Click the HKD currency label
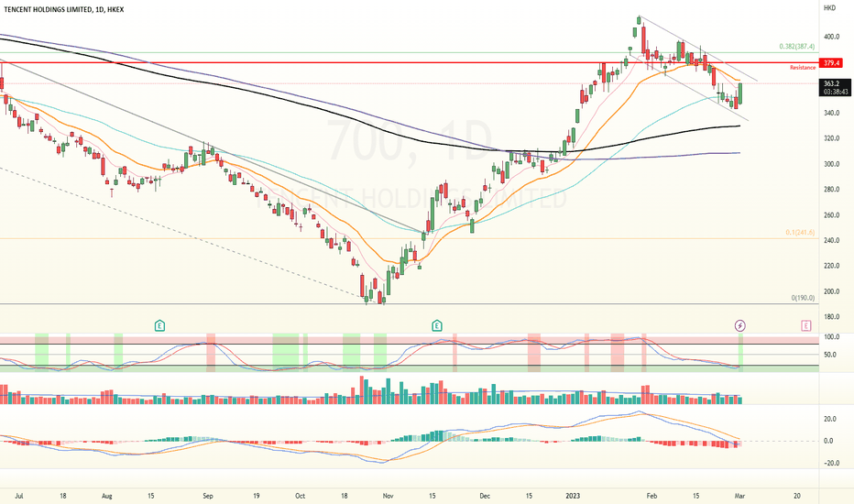Viewport: 854px width, 504px height. 829,8
